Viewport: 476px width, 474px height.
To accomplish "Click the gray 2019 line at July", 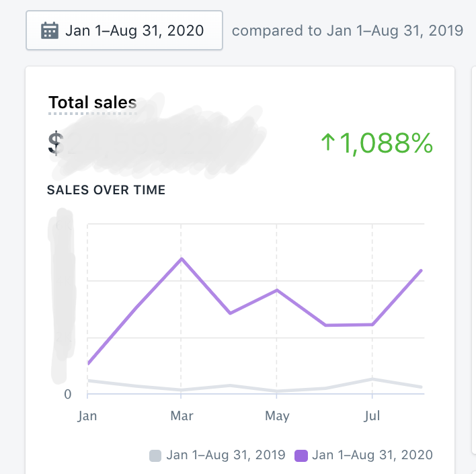I will [372, 379].
